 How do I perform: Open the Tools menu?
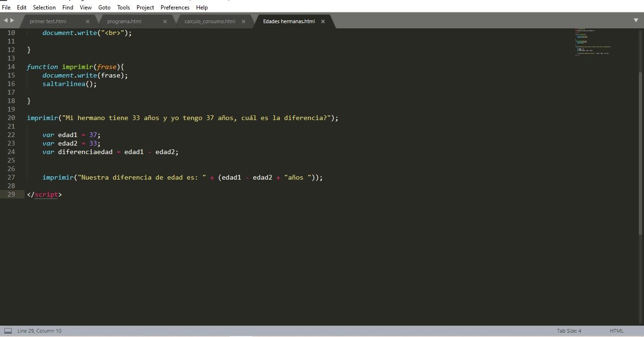coord(123,8)
